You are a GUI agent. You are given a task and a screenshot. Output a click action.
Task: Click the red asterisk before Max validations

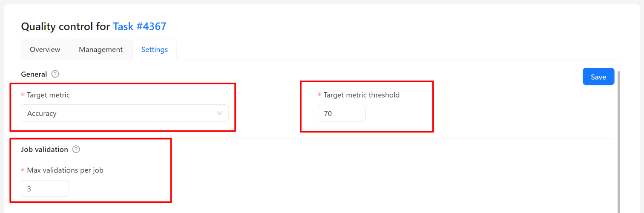click(23, 171)
